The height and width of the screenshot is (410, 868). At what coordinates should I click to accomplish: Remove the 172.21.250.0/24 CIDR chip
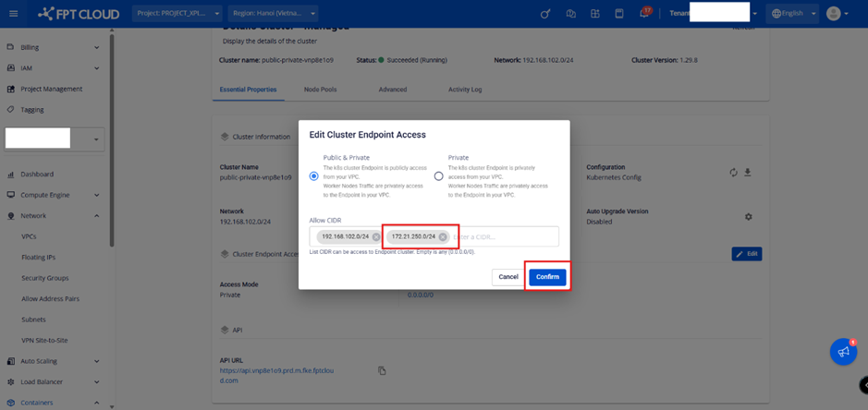point(443,237)
